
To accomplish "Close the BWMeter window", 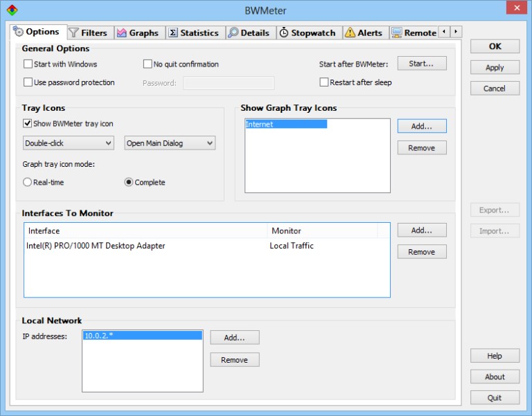I will 517,8.
